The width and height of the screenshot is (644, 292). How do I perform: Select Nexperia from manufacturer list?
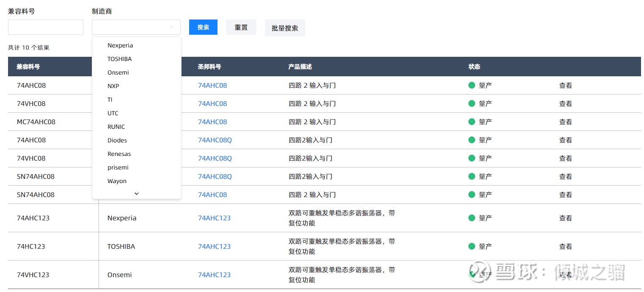click(120, 45)
